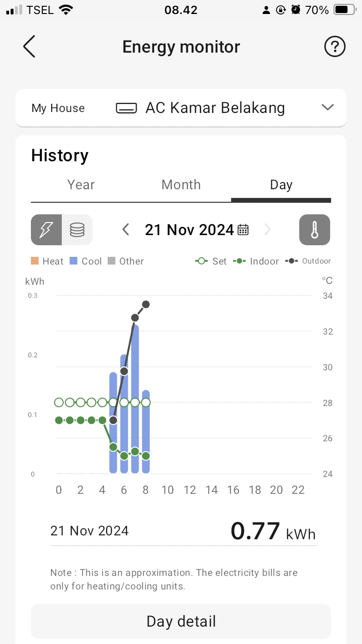Open the calendar date picker icon
This screenshot has height=644, width=362.
tap(243, 230)
